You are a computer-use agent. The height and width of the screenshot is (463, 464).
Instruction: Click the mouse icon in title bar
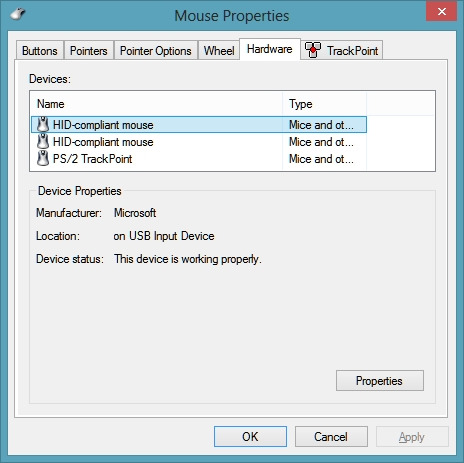[x=18, y=14]
